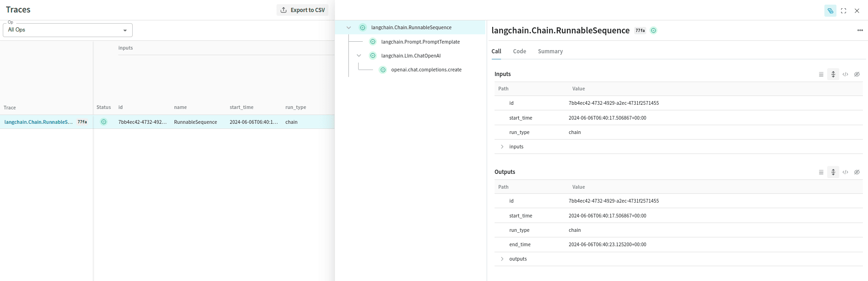This screenshot has height=281, width=868.
Task: Toggle trace tree view icon
Action: pos(830,11)
